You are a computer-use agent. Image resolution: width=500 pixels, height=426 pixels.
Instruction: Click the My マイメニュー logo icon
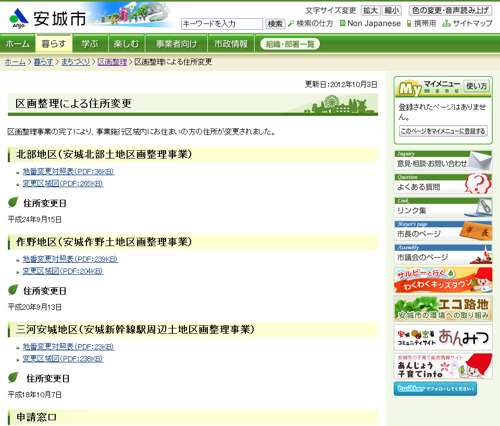tap(410, 87)
